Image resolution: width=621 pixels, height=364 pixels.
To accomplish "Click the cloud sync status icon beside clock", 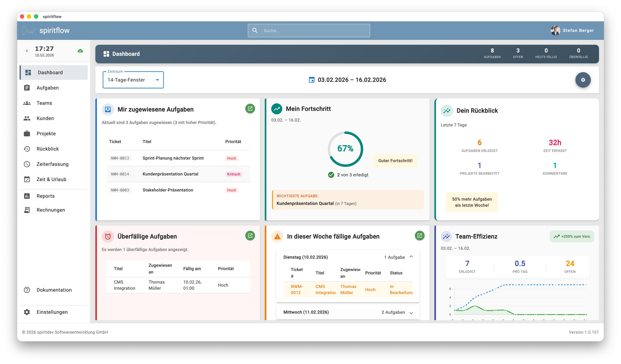I will pos(80,51).
